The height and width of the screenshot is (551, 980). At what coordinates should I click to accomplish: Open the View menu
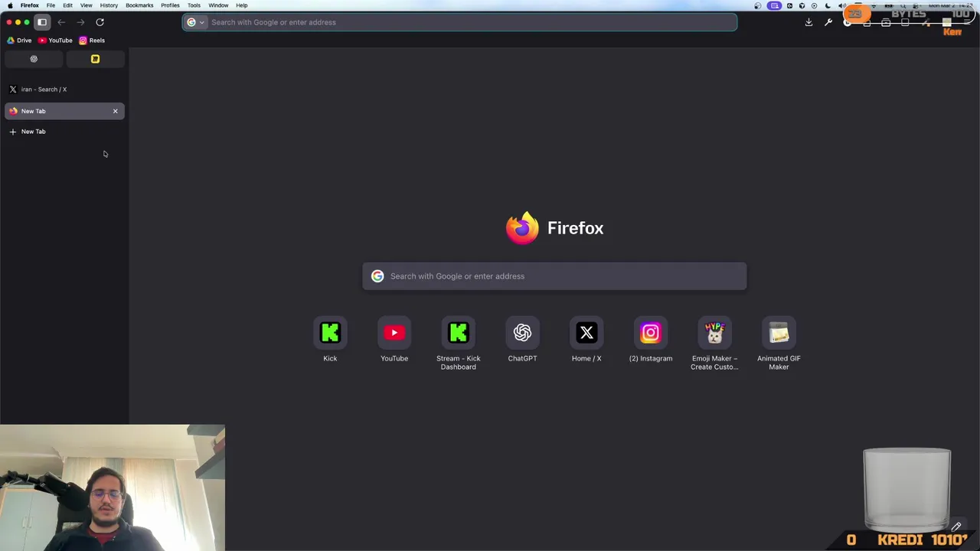coord(86,5)
